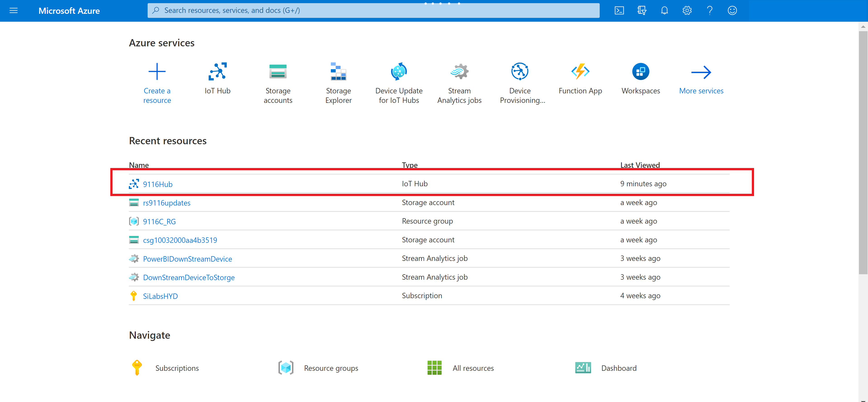Click the '4 weeks ago' cell
Screen dimensions: 868x402
[x=640, y=296]
